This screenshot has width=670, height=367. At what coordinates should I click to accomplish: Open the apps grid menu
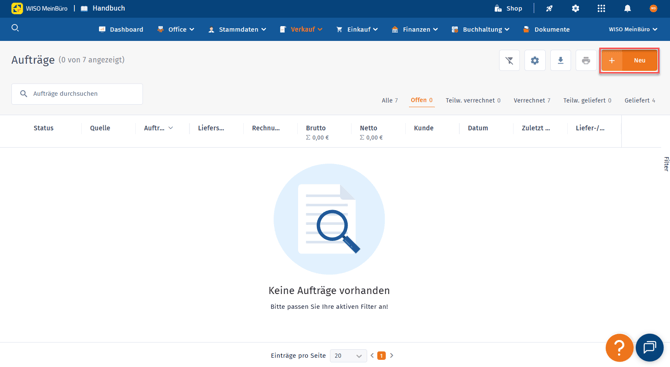(x=601, y=9)
